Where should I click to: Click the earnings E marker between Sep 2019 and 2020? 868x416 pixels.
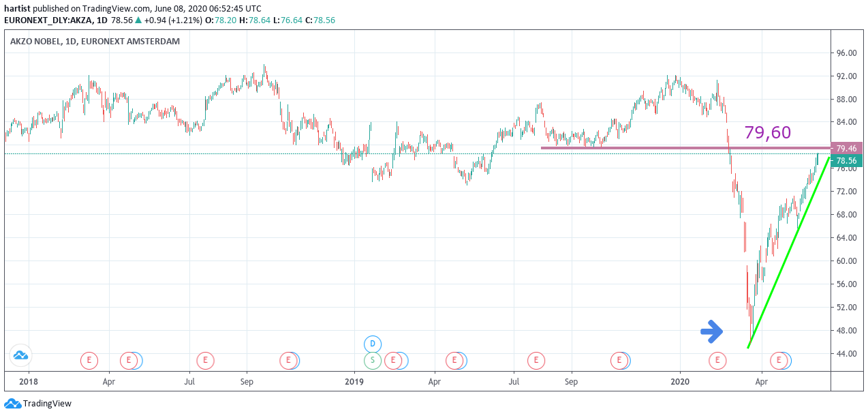click(619, 360)
